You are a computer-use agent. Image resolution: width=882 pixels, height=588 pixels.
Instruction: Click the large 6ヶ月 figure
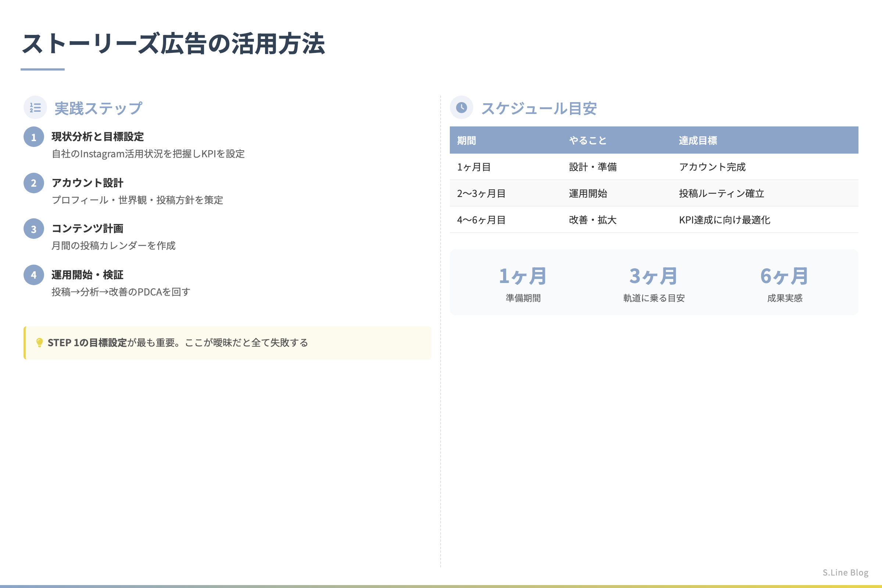pyautogui.click(x=785, y=276)
